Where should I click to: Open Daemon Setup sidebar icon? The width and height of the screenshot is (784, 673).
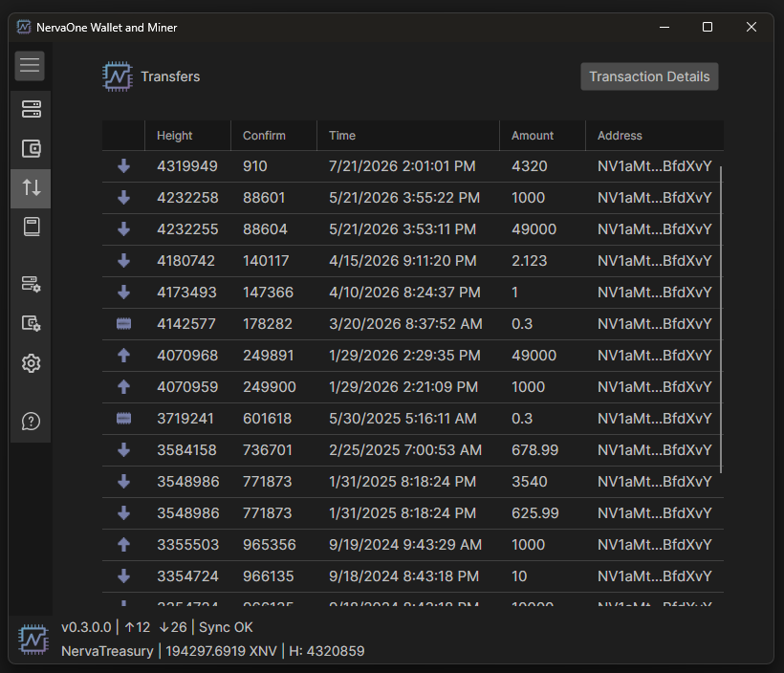[x=31, y=284]
